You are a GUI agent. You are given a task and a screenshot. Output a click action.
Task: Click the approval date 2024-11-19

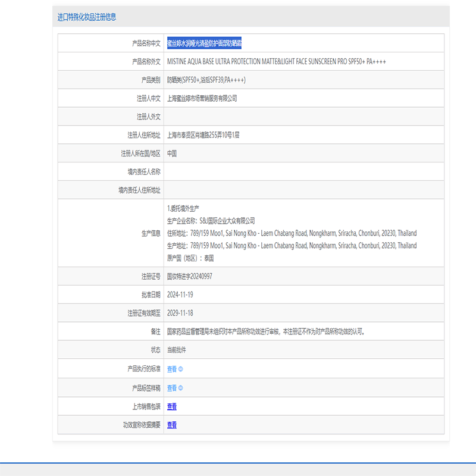point(180,295)
